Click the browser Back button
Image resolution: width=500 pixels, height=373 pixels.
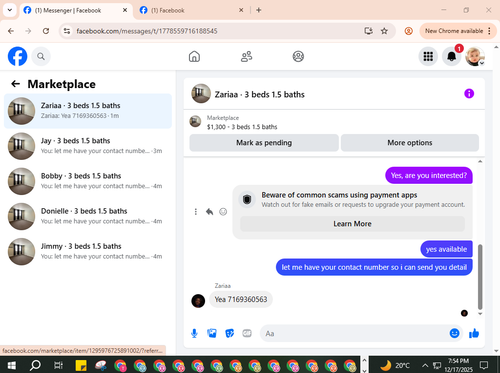pos(11,31)
